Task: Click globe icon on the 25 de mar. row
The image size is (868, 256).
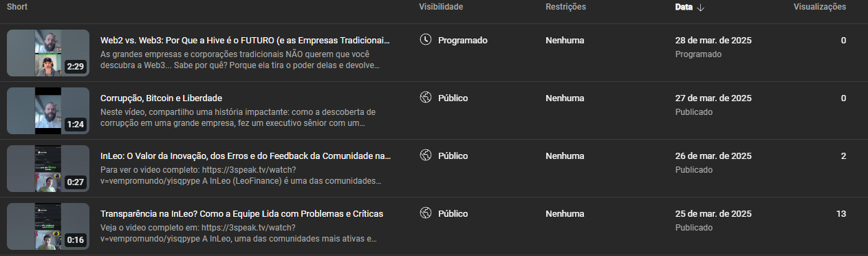Action: click(425, 213)
